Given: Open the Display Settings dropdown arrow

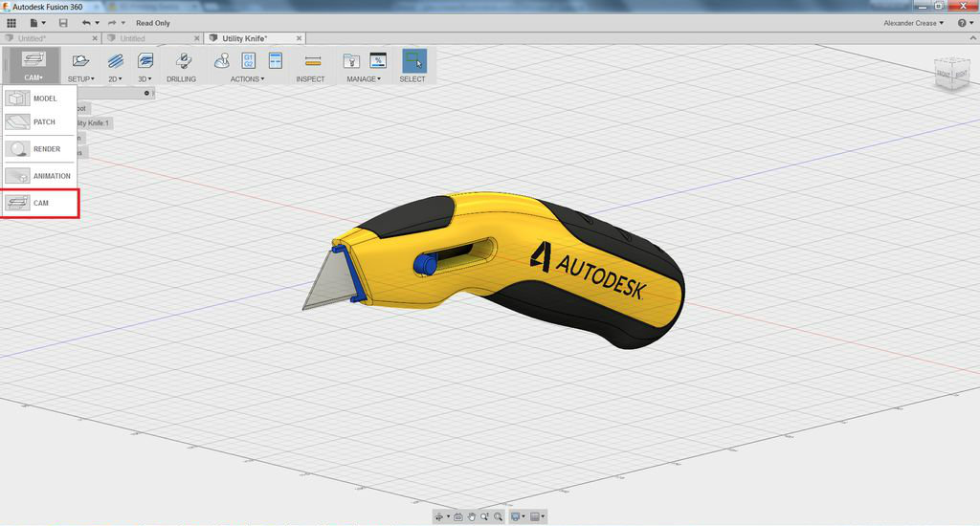Looking at the screenshot, I should 523,516.
